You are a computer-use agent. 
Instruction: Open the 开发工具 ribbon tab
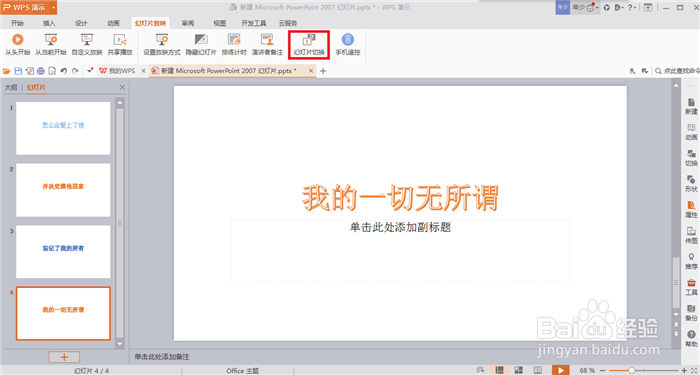254,23
